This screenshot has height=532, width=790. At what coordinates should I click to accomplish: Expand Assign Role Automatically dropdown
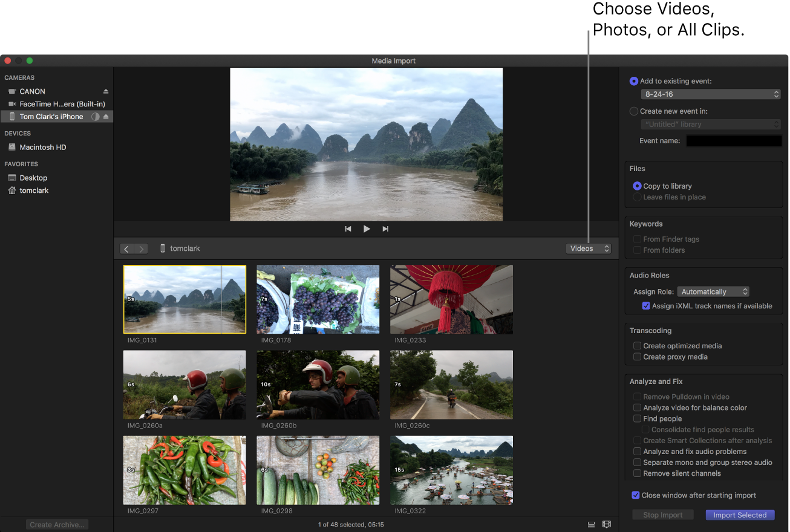pyautogui.click(x=713, y=291)
